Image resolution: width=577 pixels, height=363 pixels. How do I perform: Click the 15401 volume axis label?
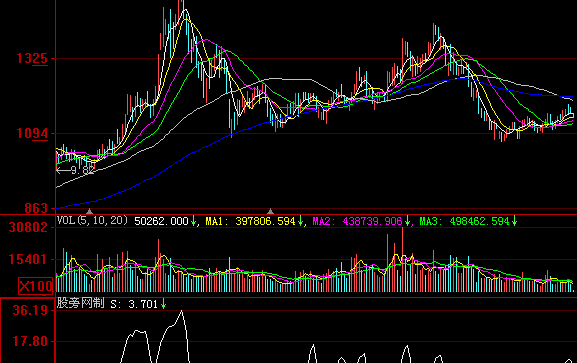[28, 259]
